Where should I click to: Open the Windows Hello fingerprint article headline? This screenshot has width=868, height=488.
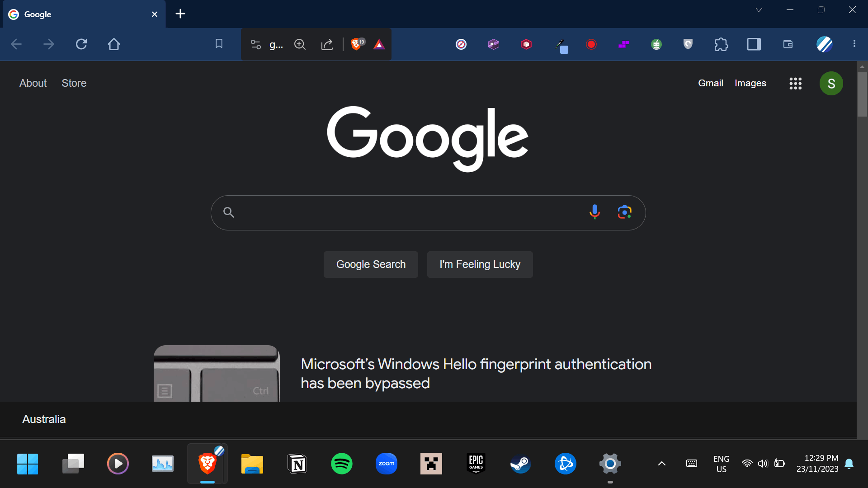coord(476,374)
